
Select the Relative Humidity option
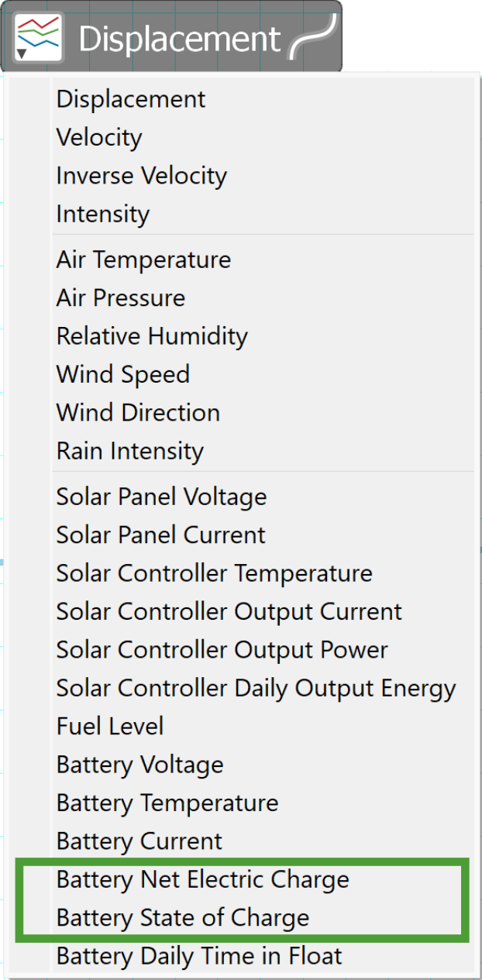tap(263, 335)
